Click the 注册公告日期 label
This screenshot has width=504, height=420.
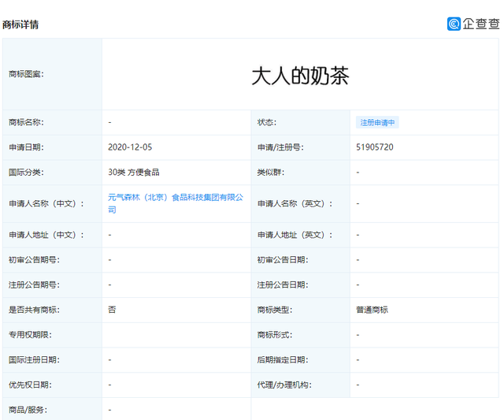click(x=283, y=285)
